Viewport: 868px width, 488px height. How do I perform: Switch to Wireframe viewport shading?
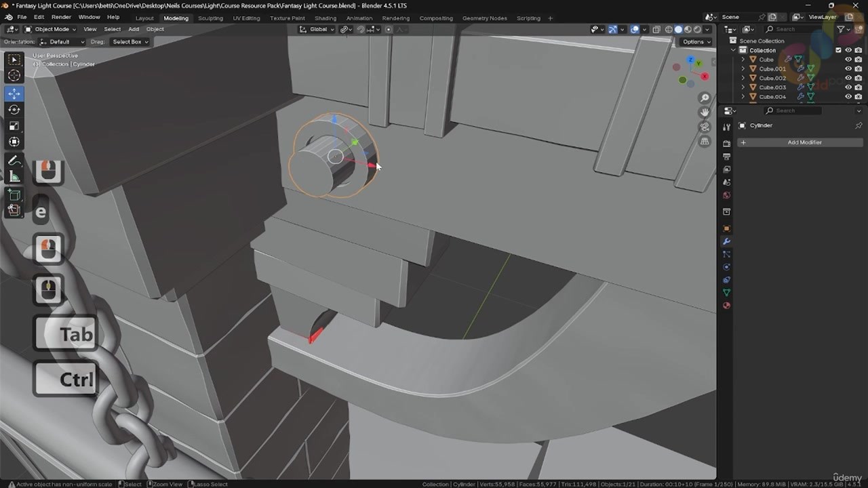(669, 29)
